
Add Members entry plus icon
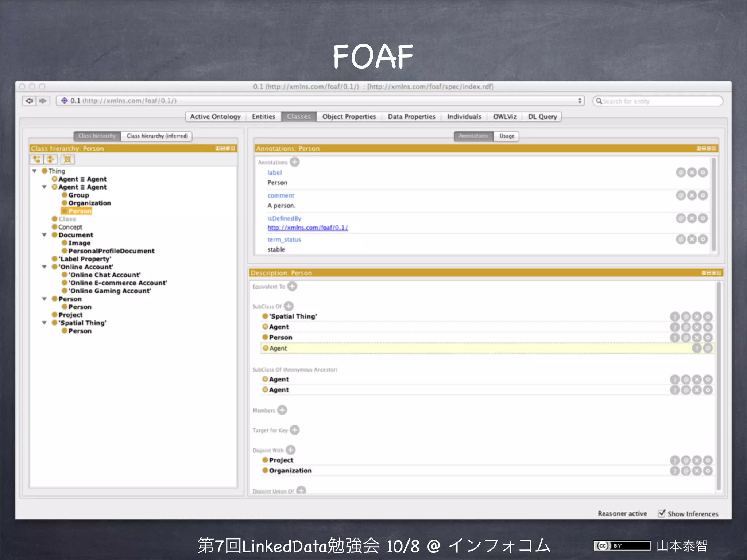[282, 410]
